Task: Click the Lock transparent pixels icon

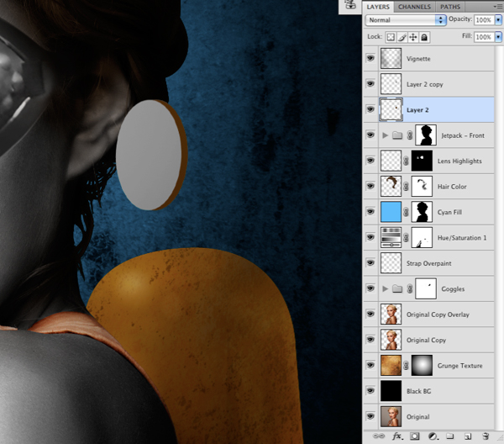Action: 391,37
